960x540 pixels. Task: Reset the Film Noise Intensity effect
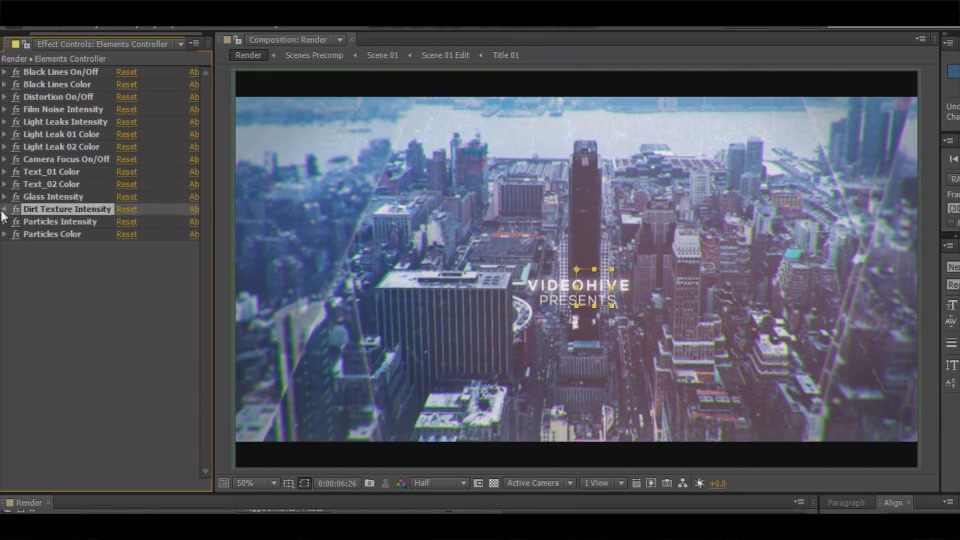point(127,110)
